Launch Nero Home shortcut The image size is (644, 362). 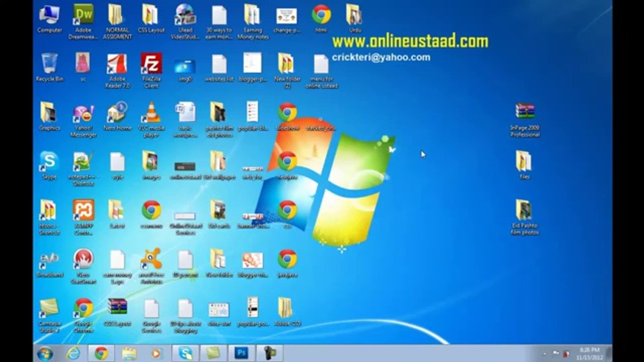pyautogui.click(x=117, y=116)
